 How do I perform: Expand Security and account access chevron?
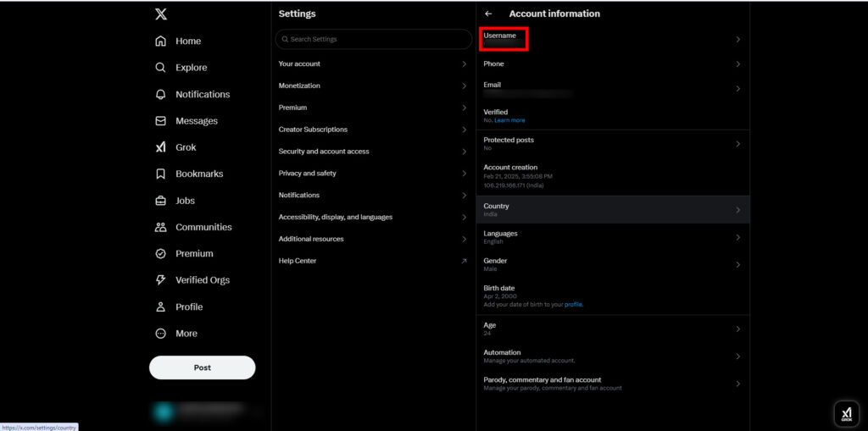pos(464,152)
